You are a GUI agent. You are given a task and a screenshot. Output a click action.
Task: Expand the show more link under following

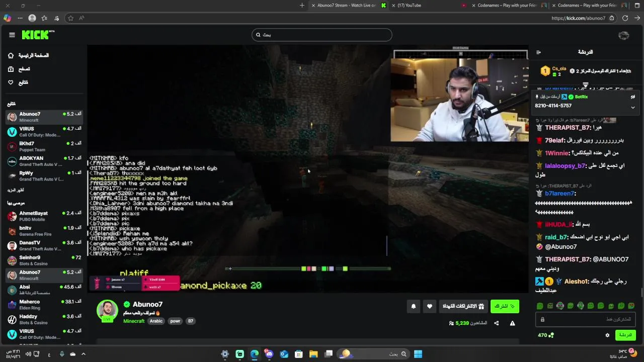pos(16,190)
